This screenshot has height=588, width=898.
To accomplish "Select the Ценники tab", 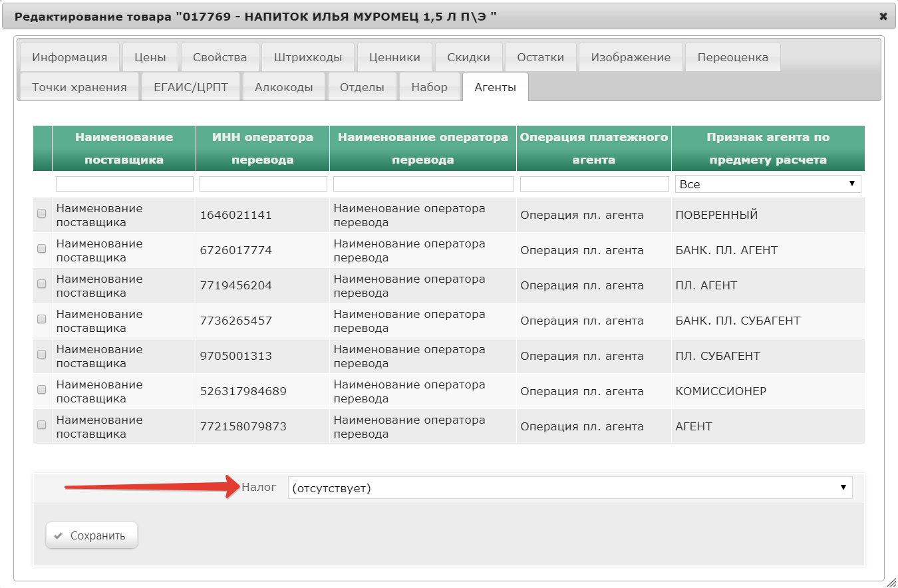I will click(395, 57).
